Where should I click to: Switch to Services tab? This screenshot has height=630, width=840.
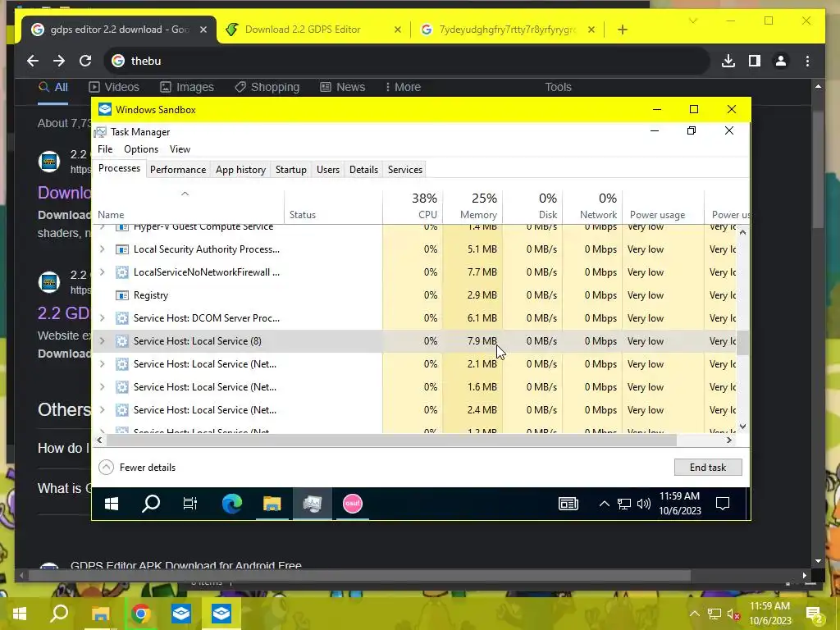[405, 169]
